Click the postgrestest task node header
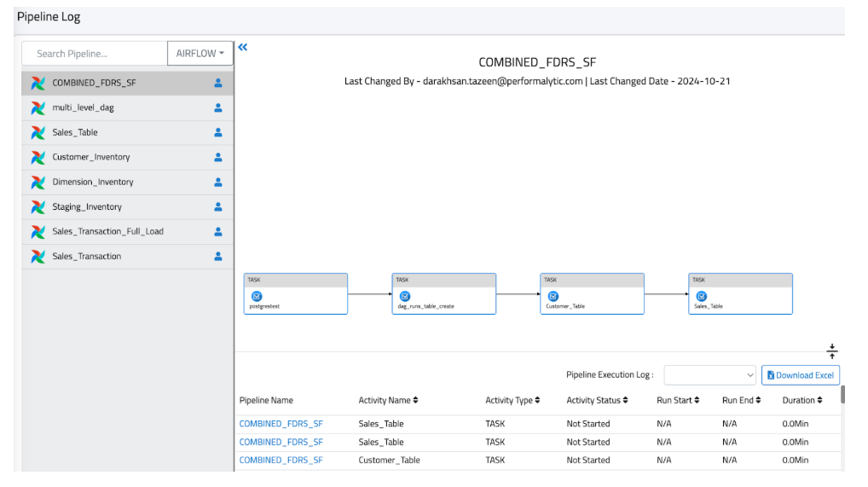The height and width of the screenshot is (487, 868). click(x=296, y=281)
